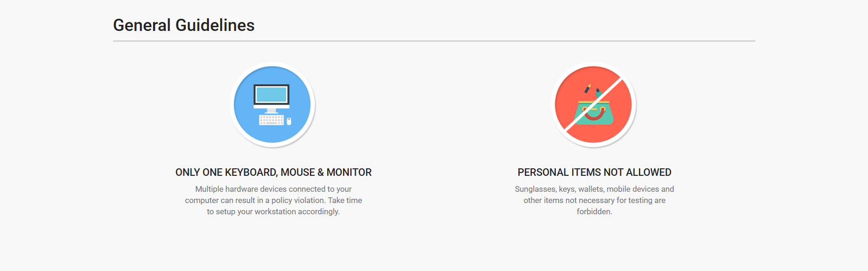Click the tiny mouse beside the keyboard graphic
The image size is (868, 271).
[289, 121]
